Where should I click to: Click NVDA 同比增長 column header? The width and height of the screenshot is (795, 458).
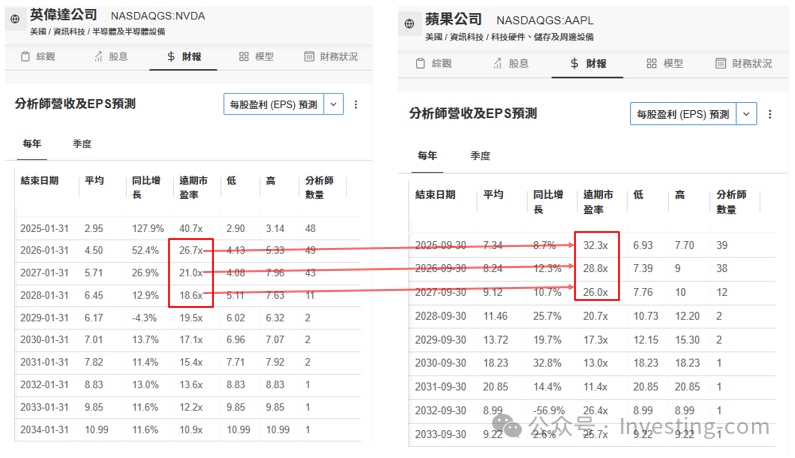pos(146,188)
